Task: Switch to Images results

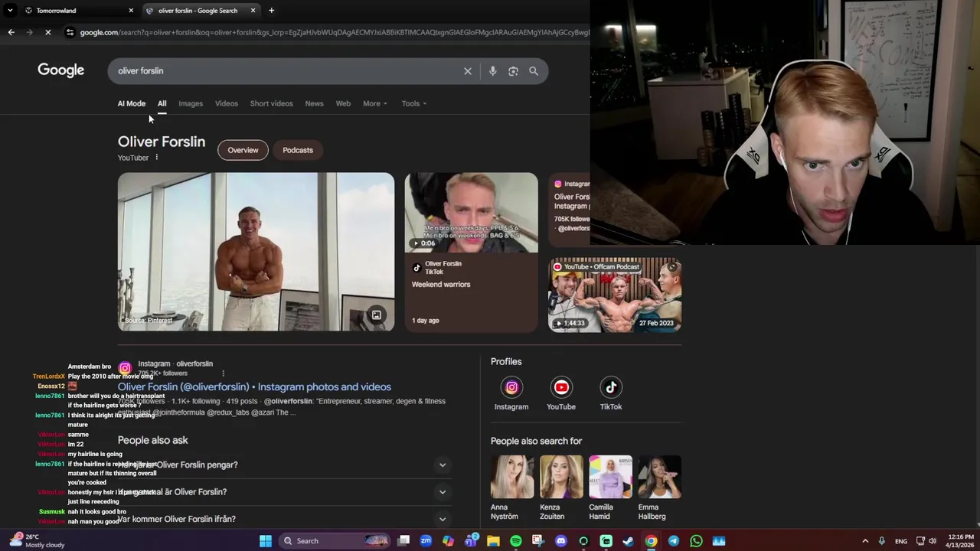Action: point(191,103)
